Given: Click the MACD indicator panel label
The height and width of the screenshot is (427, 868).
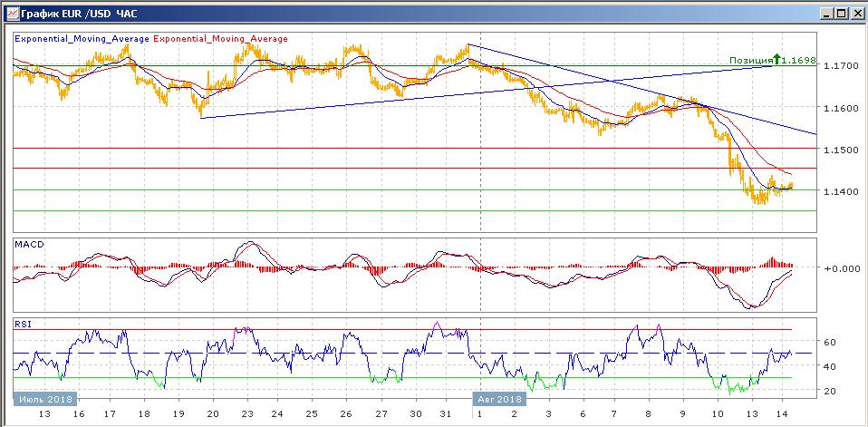Looking at the screenshot, I should (x=29, y=245).
